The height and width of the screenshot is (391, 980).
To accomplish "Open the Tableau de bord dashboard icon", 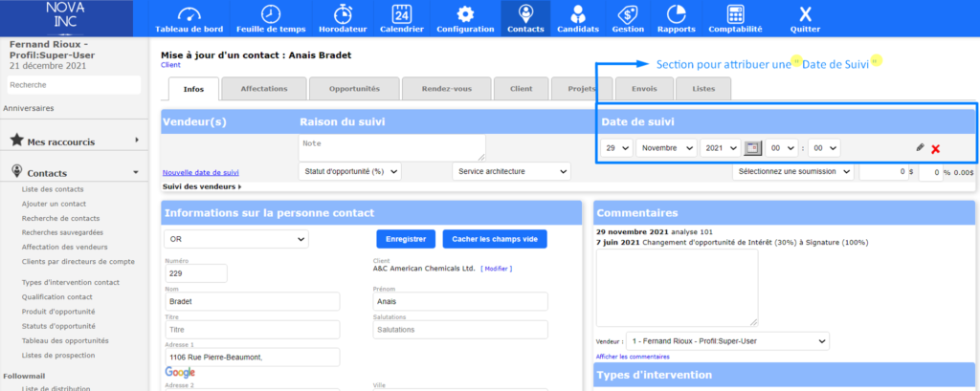I will coord(189,14).
